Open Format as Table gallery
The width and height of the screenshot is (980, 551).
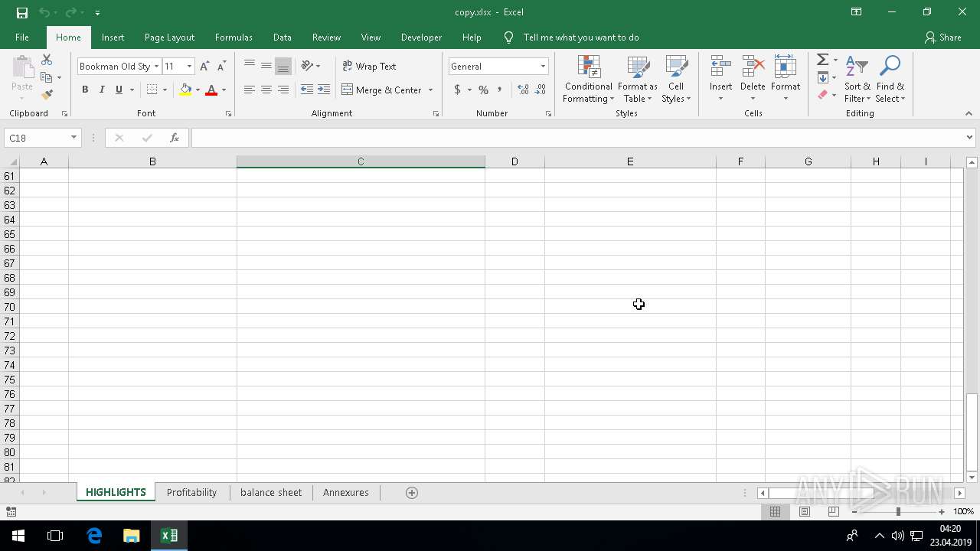[638, 79]
